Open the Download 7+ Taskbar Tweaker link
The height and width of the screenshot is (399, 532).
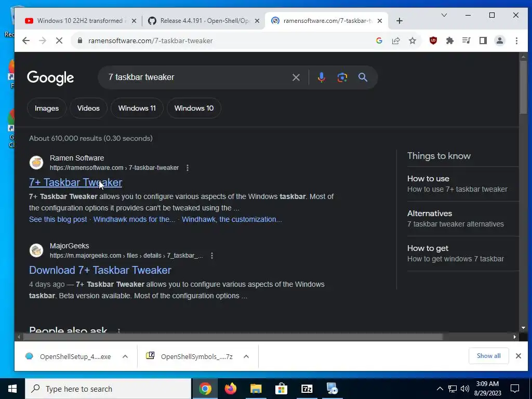tap(100, 270)
